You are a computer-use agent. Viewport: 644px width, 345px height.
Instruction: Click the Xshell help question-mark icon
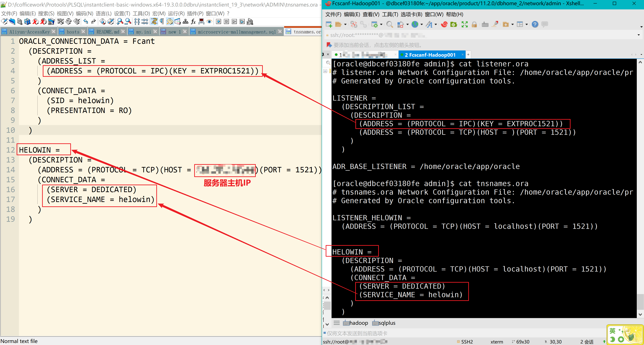pos(535,24)
